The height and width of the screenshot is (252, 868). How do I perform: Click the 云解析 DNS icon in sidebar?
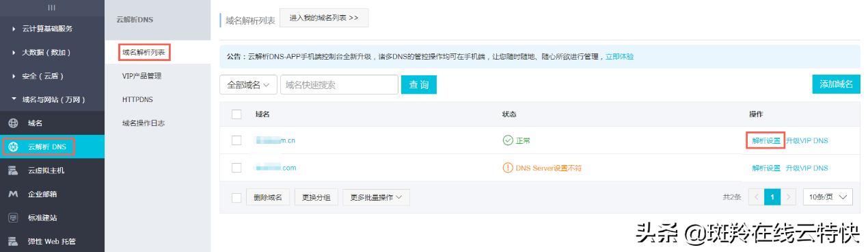(x=12, y=147)
